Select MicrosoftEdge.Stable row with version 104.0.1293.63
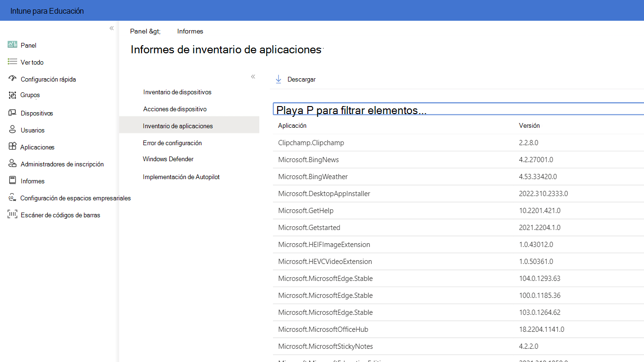The width and height of the screenshot is (644, 362). pos(458,278)
